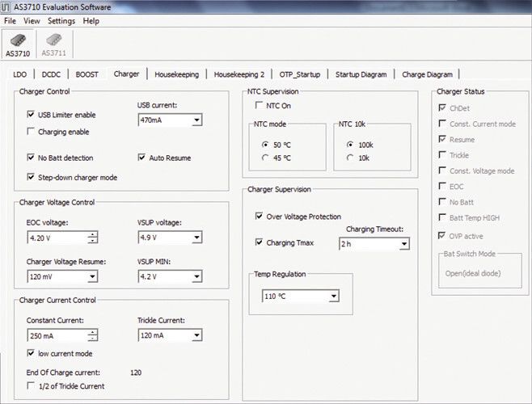Toggle Step-down charger mode checkbox

pyautogui.click(x=31, y=177)
